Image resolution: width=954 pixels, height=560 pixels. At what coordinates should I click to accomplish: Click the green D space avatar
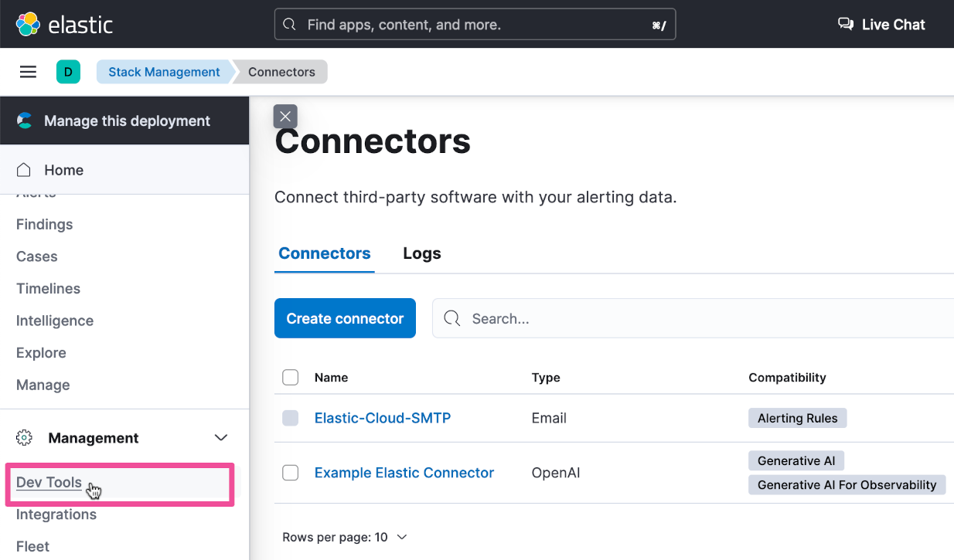click(x=68, y=72)
